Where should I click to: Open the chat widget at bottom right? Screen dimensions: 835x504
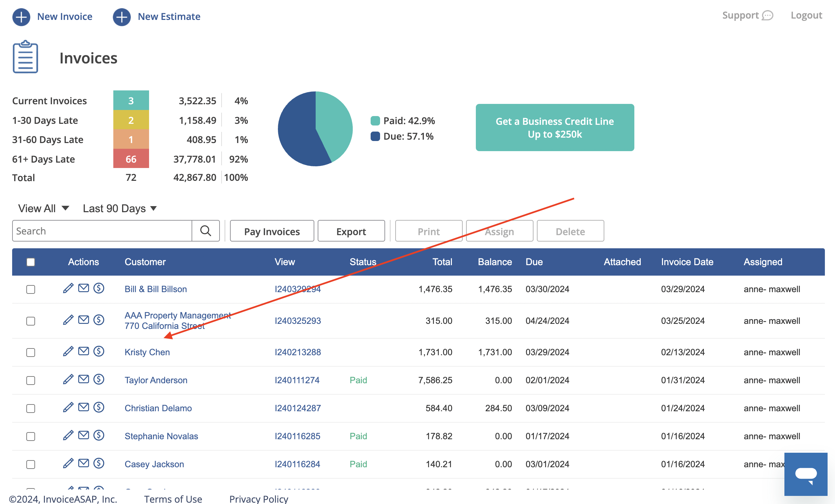(x=806, y=474)
